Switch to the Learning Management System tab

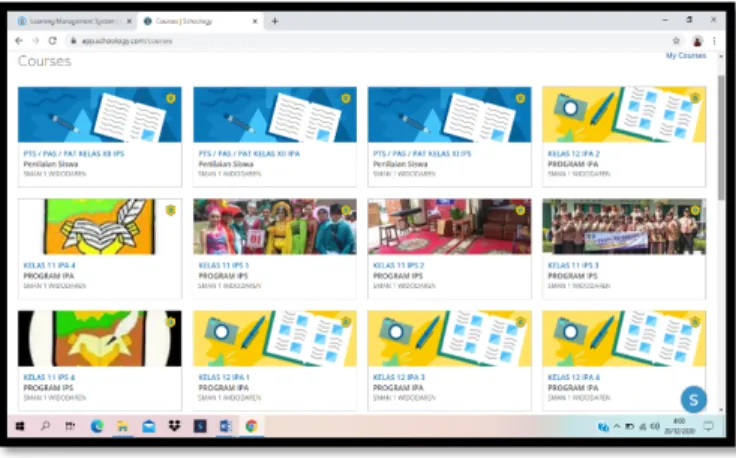pos(70,21)
